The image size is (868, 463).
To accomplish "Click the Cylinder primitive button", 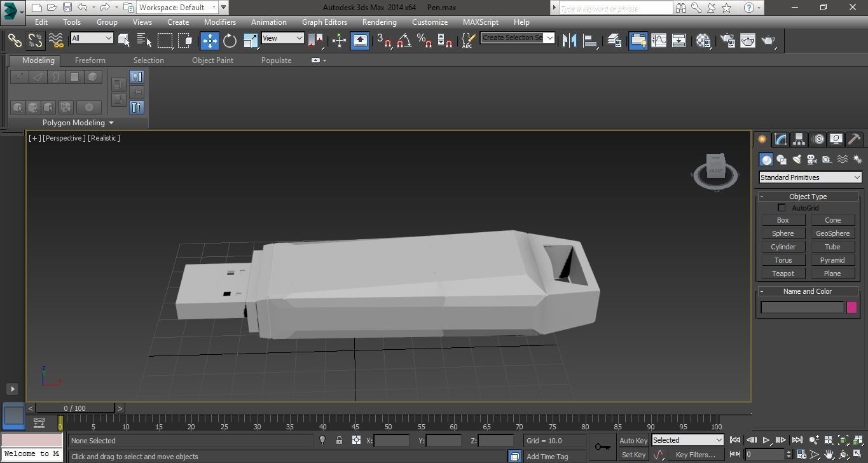I will click(x=783, y=247).
